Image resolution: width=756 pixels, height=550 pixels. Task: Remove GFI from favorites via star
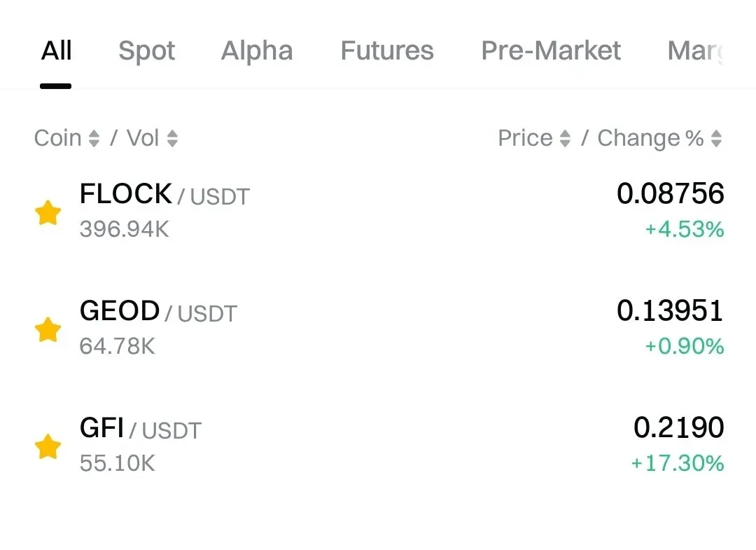coord(48,446)
